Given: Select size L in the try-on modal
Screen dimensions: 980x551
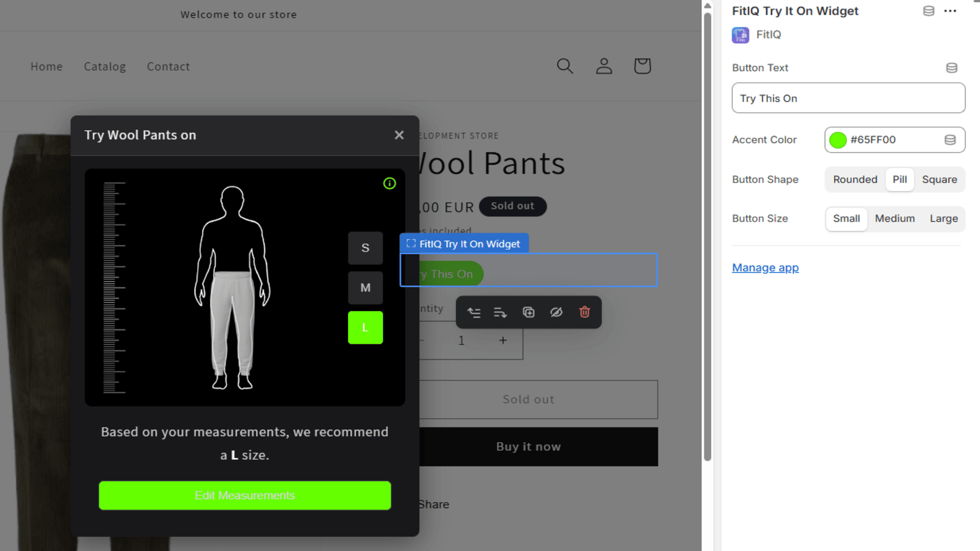Looking at the screenshot, I should click(366, 328).
